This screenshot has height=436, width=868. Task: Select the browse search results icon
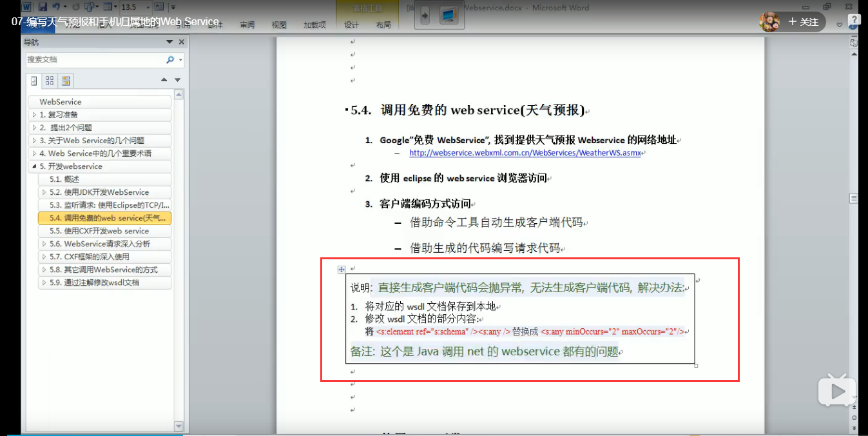coord(66,81)
